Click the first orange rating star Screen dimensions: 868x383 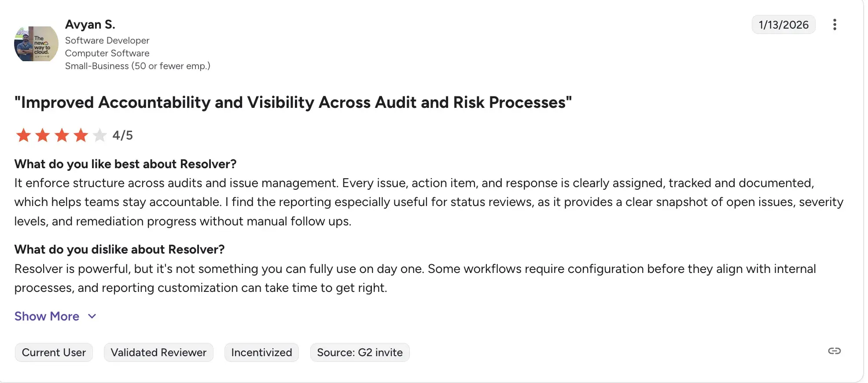coord(23,135)
